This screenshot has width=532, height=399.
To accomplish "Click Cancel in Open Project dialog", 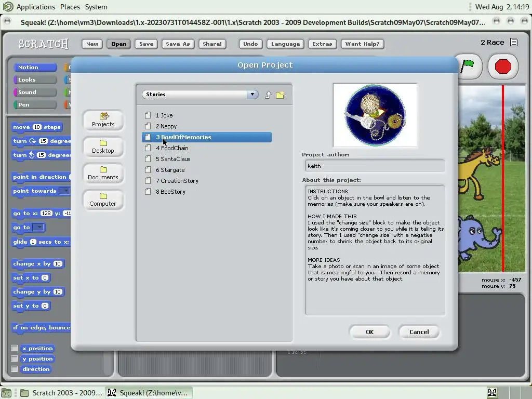I will click(419, 332).
